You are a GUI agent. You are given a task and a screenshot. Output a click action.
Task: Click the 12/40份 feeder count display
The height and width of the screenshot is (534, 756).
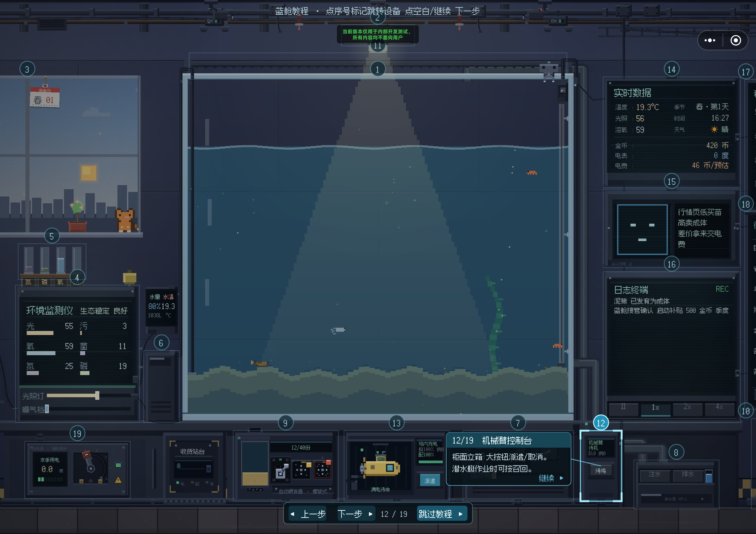click(x=301, y=447)
